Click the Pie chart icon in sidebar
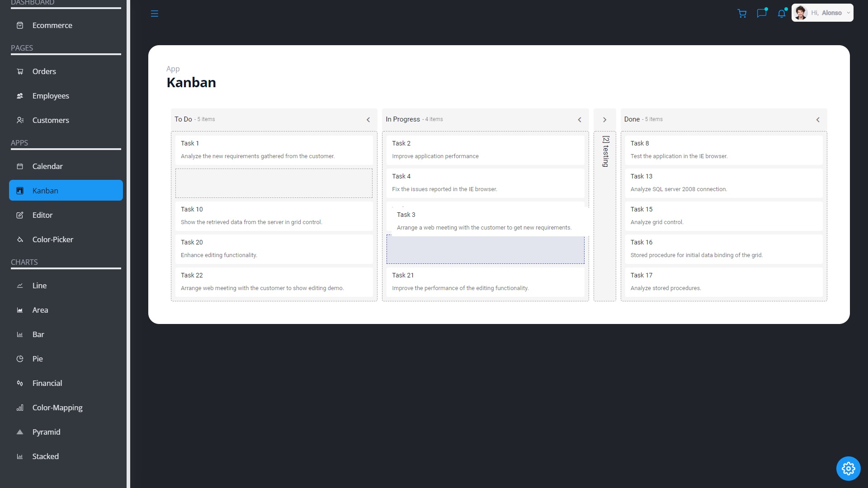The height and width of the screenshot is (488, 868). [x=20, y=359]
